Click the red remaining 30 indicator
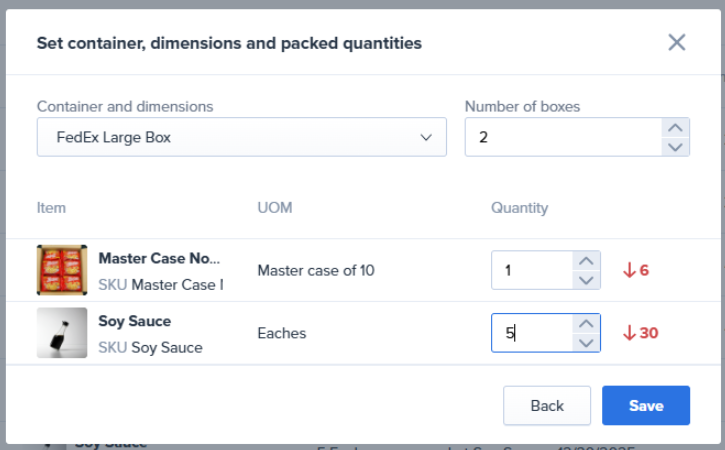This screenshot has height=450, width=725. 640,333
